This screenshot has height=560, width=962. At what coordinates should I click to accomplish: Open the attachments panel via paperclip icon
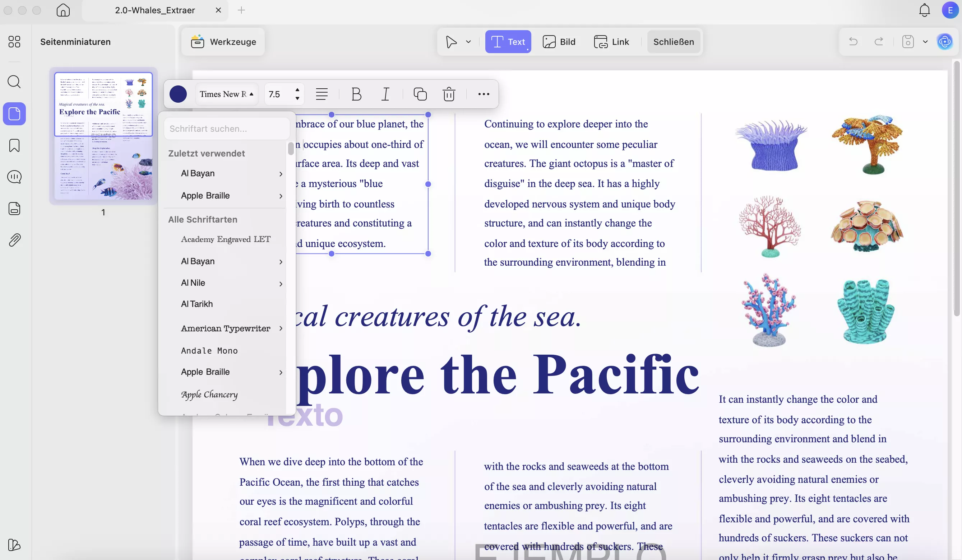tap(14, 239)
